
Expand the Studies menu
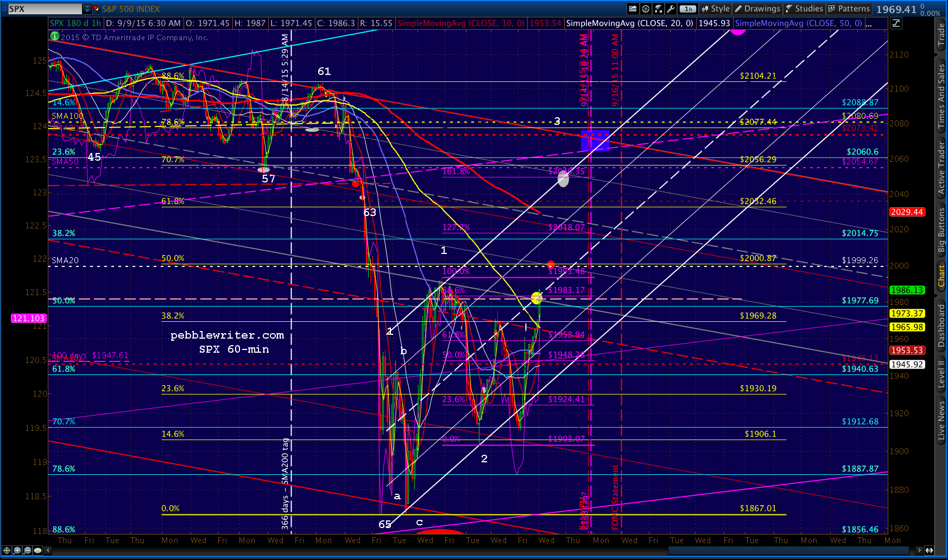[805, 9]
